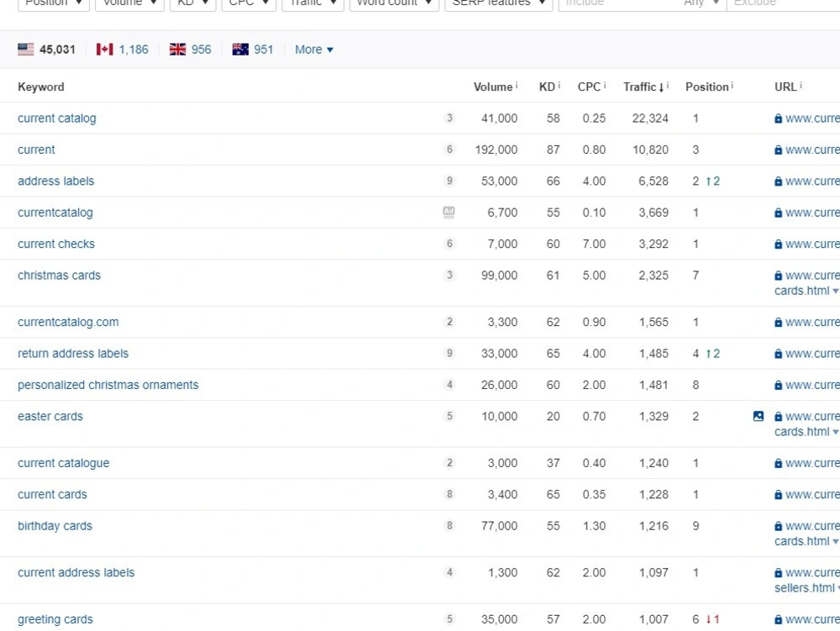
Task: Click SERP features badge 2 for current catalogue
Action: coord(449,463)
